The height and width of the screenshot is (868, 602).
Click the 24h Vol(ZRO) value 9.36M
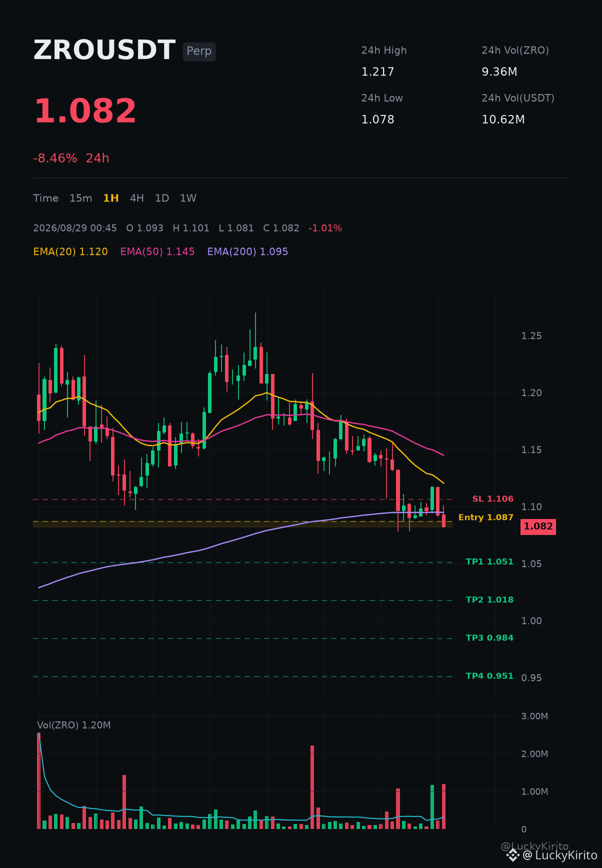[499, 72]
